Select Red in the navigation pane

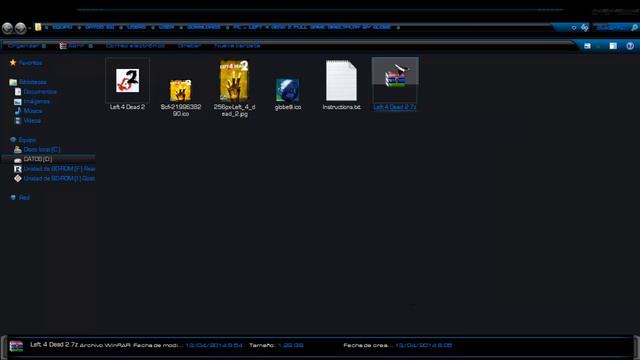point(24,198)
